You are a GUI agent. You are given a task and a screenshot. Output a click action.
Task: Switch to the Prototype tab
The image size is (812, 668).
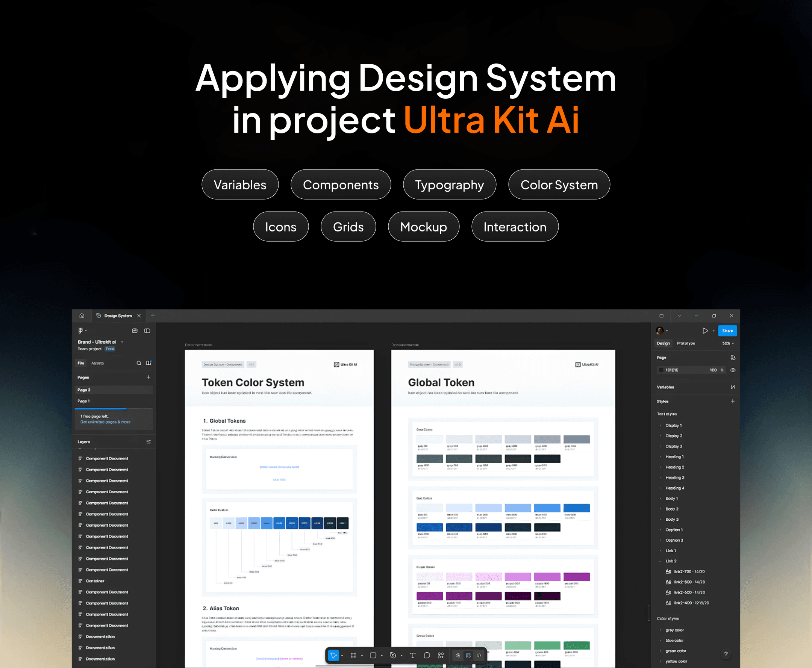(x=686, y=343)
